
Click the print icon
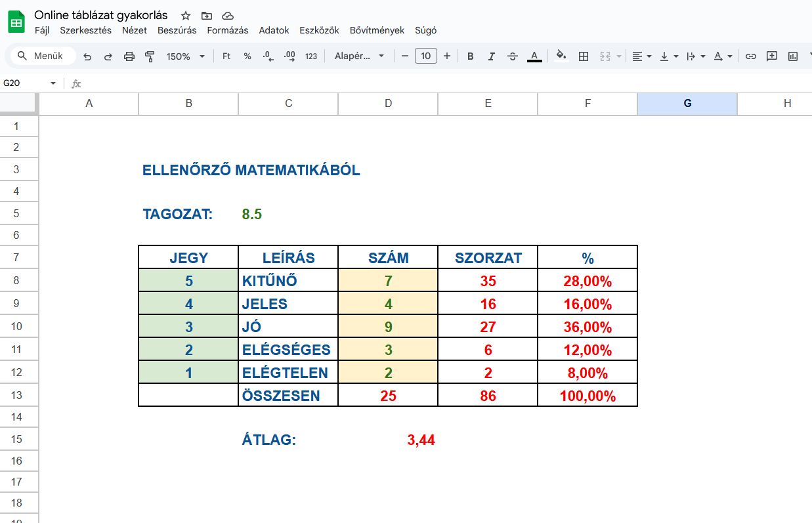129,56
